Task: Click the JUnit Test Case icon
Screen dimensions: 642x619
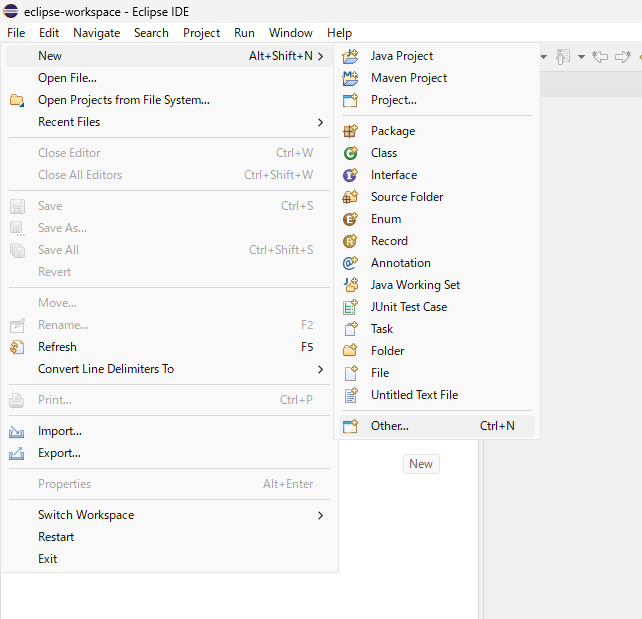Action: (350, 307)
